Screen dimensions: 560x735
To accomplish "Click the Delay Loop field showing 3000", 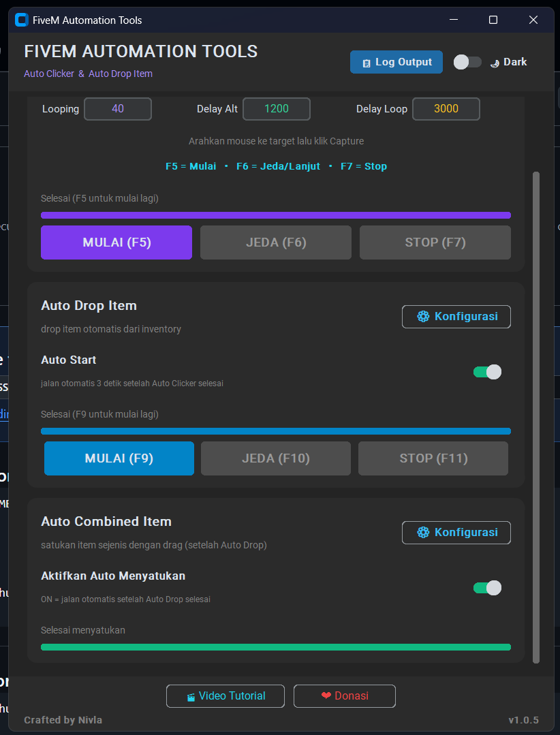I will coord(446,109).
